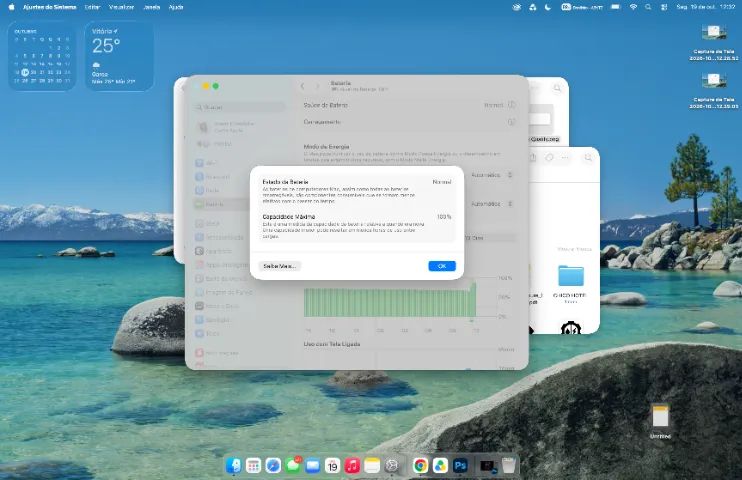
Task: Open the Ajustes do Sistema menu
Action: (50, 7)
